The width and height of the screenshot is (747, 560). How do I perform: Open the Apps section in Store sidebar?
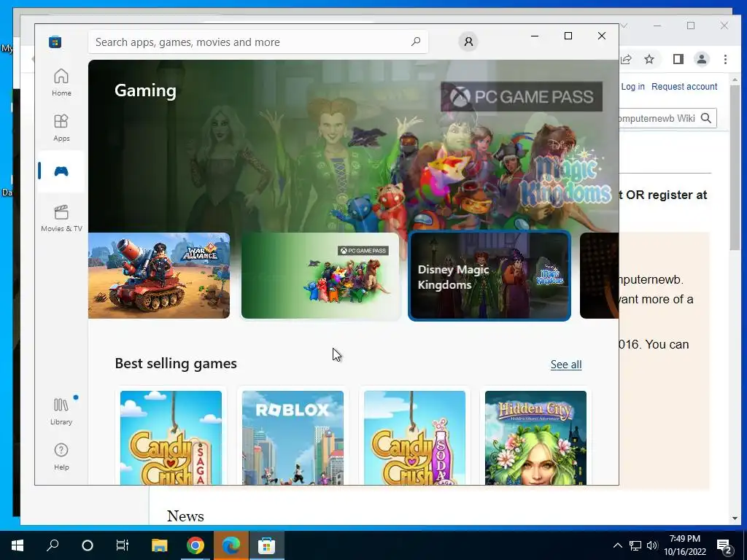(61, 128)
